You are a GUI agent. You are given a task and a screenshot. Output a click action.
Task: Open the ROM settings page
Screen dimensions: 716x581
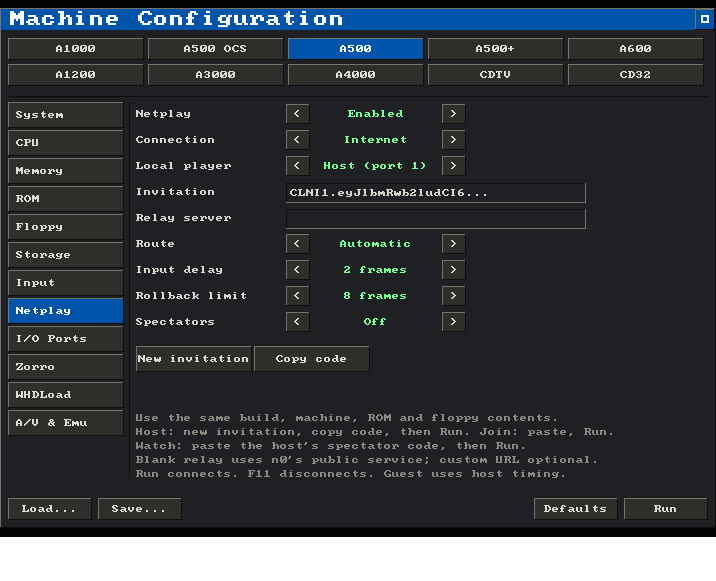click(66, 199)
